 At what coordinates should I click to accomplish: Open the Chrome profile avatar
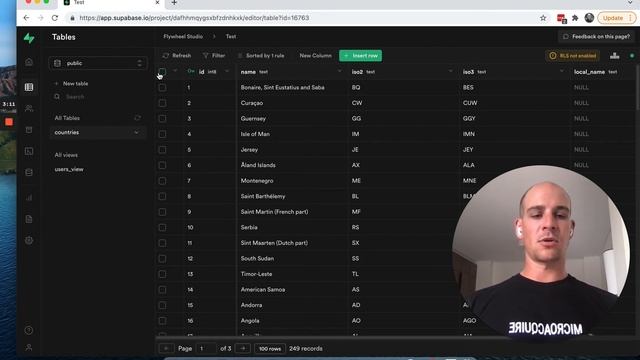[x=589, y=18]
